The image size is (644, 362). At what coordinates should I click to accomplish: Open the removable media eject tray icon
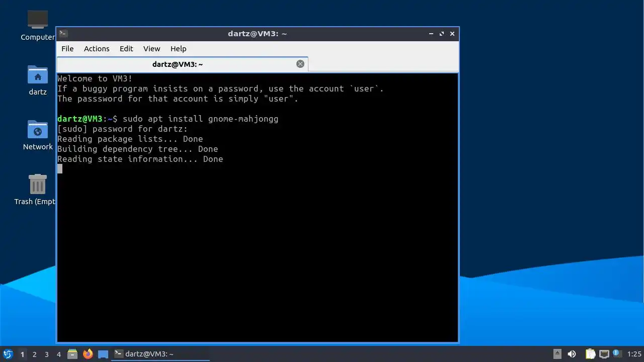(x=557, y=354)
